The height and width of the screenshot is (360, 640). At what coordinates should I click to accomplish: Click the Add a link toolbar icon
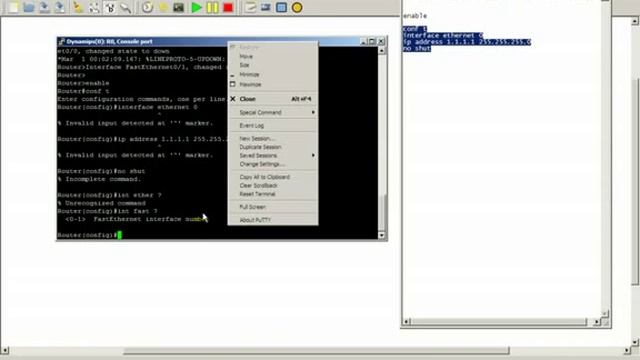(x=126, y=7)
